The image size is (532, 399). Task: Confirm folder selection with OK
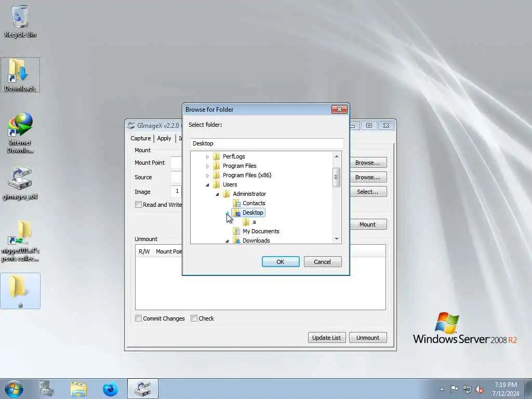(280, 262)
